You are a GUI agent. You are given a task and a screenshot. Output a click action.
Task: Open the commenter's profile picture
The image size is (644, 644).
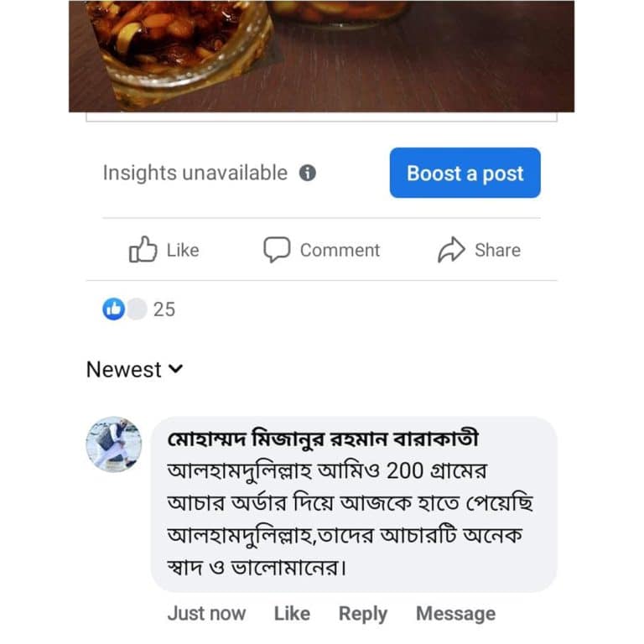click(114, 444)
